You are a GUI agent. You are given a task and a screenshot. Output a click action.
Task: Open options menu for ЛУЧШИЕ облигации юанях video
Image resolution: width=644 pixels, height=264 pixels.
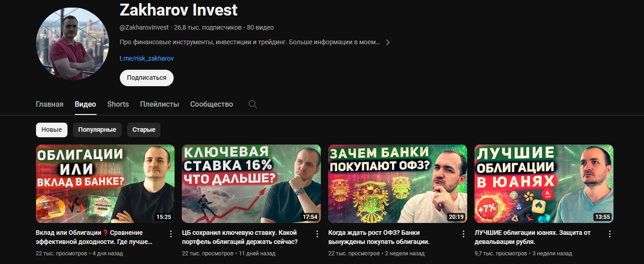(x=610, y=234)
